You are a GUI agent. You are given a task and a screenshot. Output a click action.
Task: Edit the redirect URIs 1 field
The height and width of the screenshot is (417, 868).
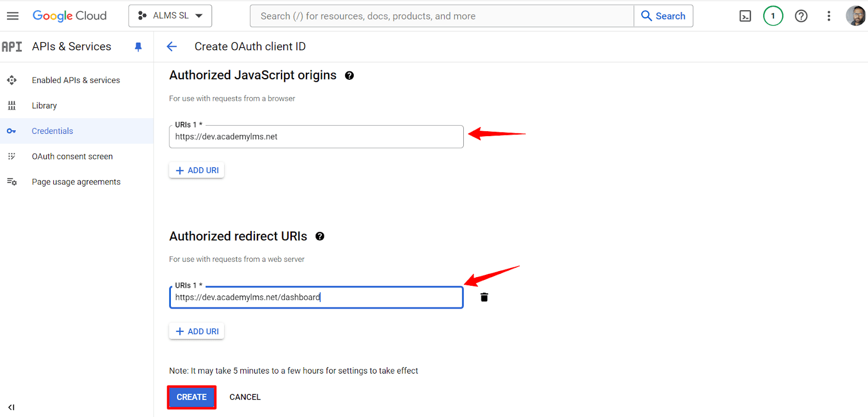[x=316, y=297]
